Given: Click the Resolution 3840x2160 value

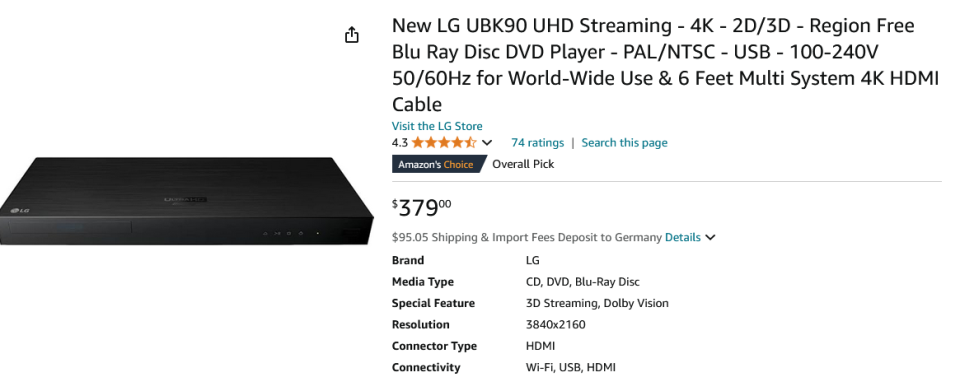Looking at the screenshot, I should [555, 324].
